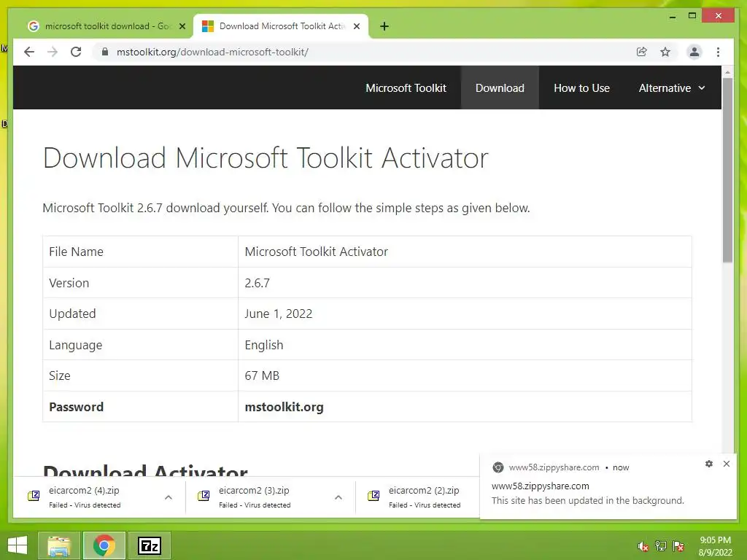Click the 2.6.7 version cell
Screen dimensions: 747x560
pos(465,283)
